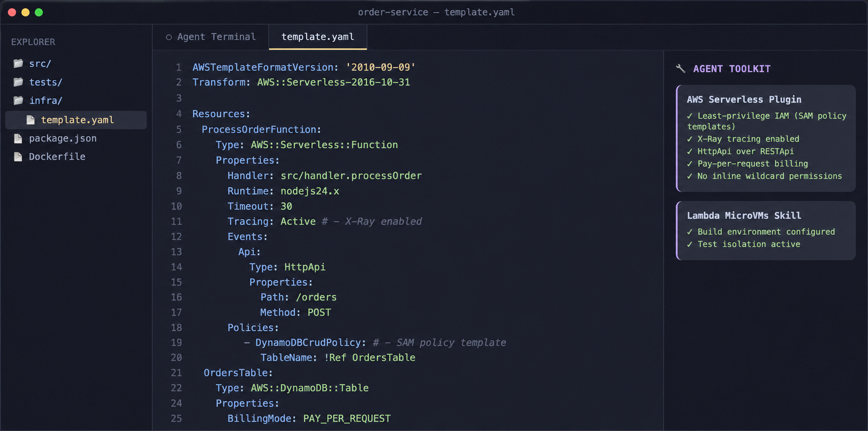Click the text 'Test isolation active'
The width and height of the screenshot is (868, 431).
pyautogui.click(x=749, y=245)
